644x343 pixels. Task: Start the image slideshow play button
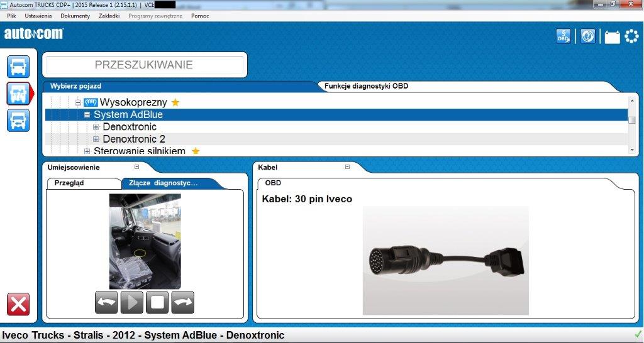132,303
